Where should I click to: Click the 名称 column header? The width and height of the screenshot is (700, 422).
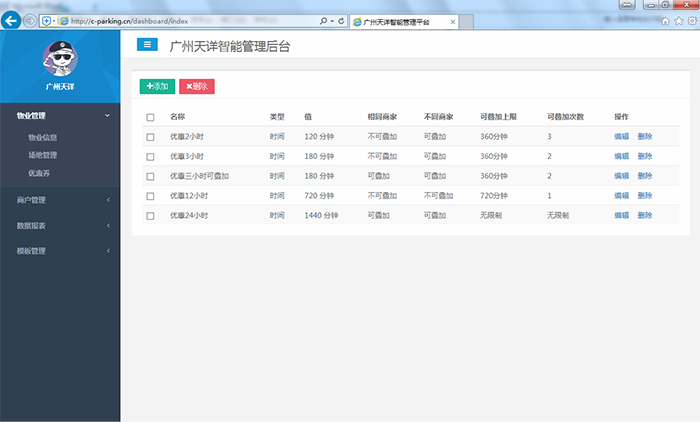point(177,117)
